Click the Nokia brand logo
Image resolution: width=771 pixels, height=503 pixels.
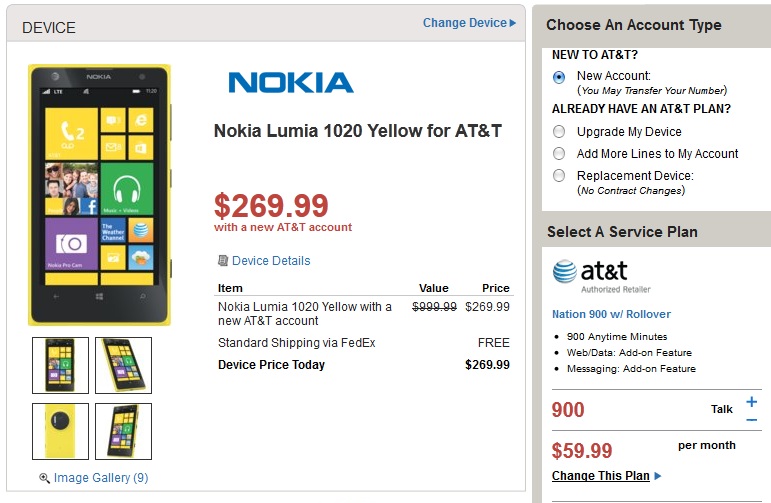click(290, 82)
